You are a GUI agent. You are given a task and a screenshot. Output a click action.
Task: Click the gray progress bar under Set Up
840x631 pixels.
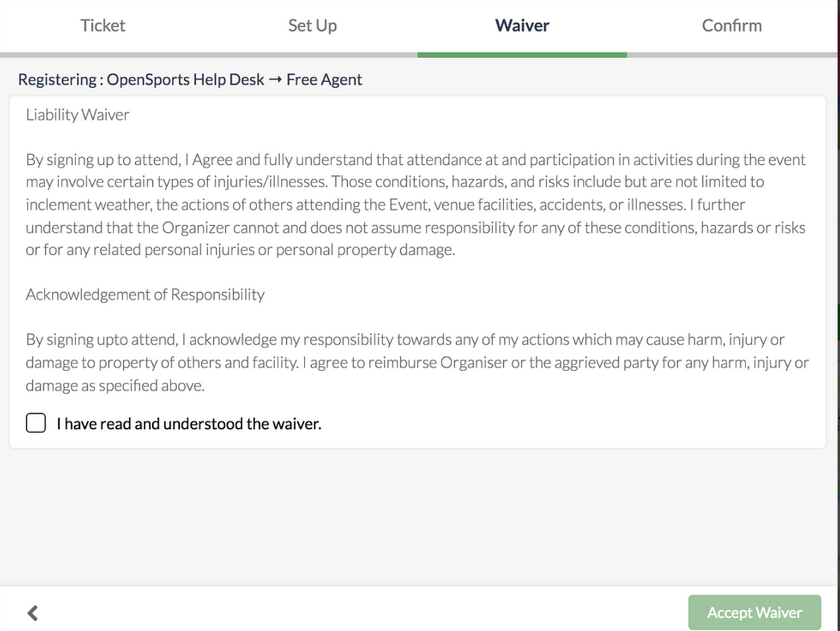point(312,54)
